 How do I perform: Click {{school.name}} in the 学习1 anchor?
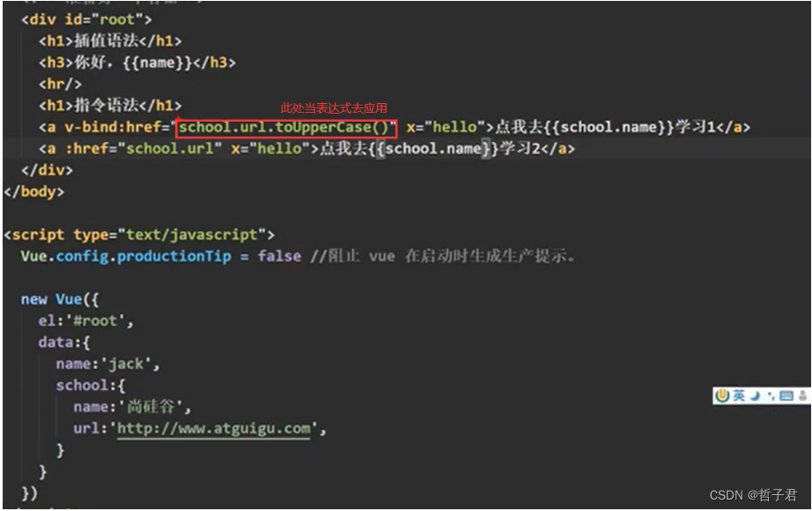pyautogui.click(x=609, y=127)
